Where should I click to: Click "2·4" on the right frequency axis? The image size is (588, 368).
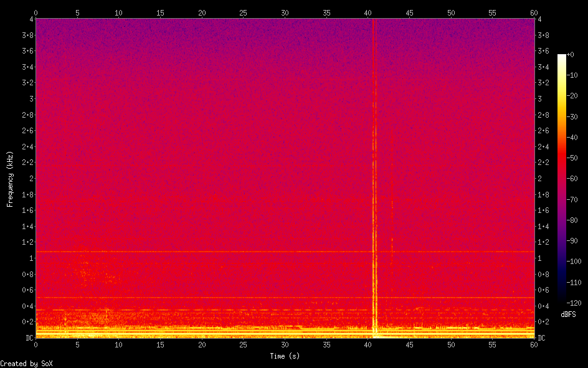(x=543, y=147)
